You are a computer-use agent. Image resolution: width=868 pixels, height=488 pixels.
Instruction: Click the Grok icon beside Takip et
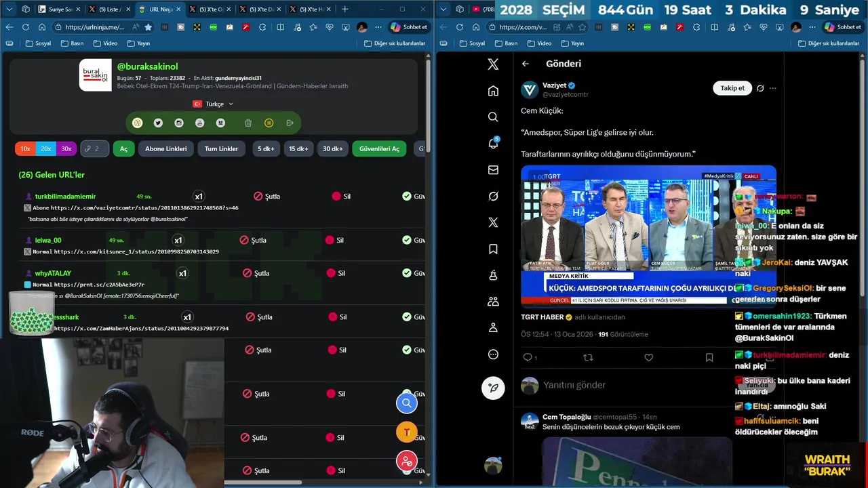tap(760, 88)
